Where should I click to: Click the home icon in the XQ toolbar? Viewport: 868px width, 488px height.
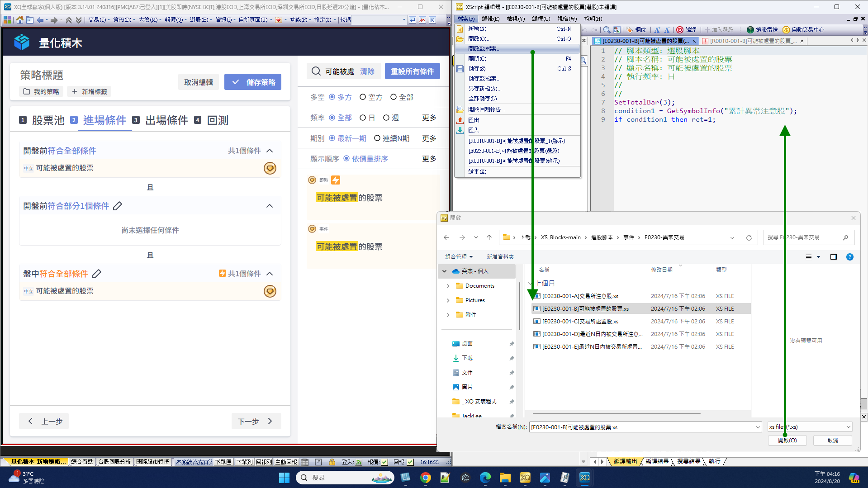pyautogui.click(x=19, y=20)
